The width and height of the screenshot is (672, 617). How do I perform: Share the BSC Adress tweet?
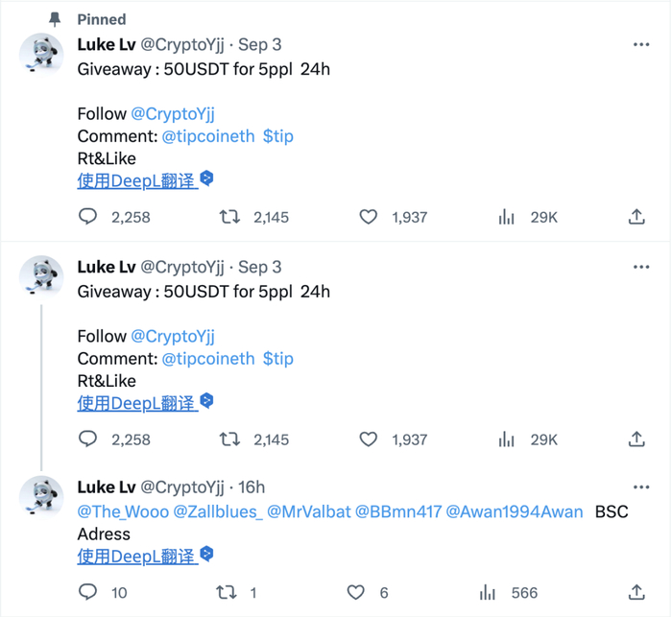636,592
